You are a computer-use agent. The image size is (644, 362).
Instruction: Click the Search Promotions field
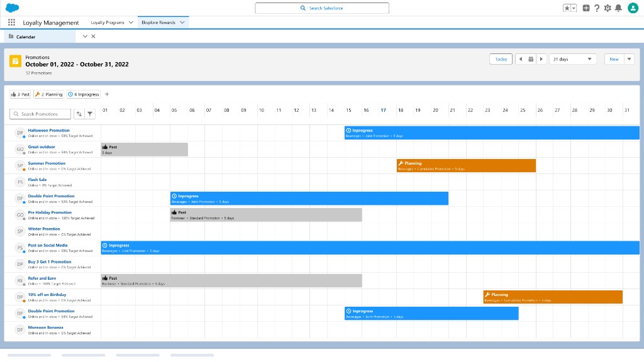(40, 114)
